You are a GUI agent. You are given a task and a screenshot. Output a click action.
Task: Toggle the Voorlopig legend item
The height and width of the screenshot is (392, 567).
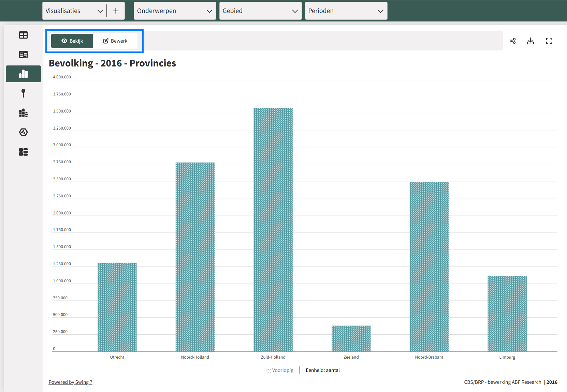(280, 370)
